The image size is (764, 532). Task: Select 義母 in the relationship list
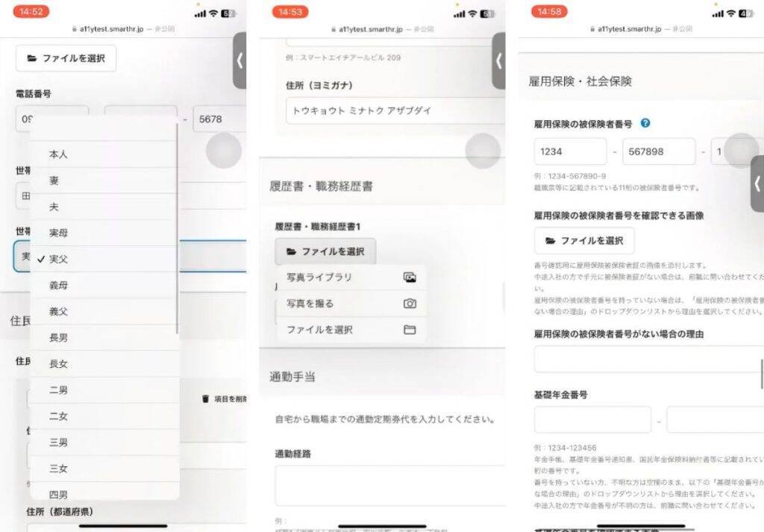pos(104,286)
